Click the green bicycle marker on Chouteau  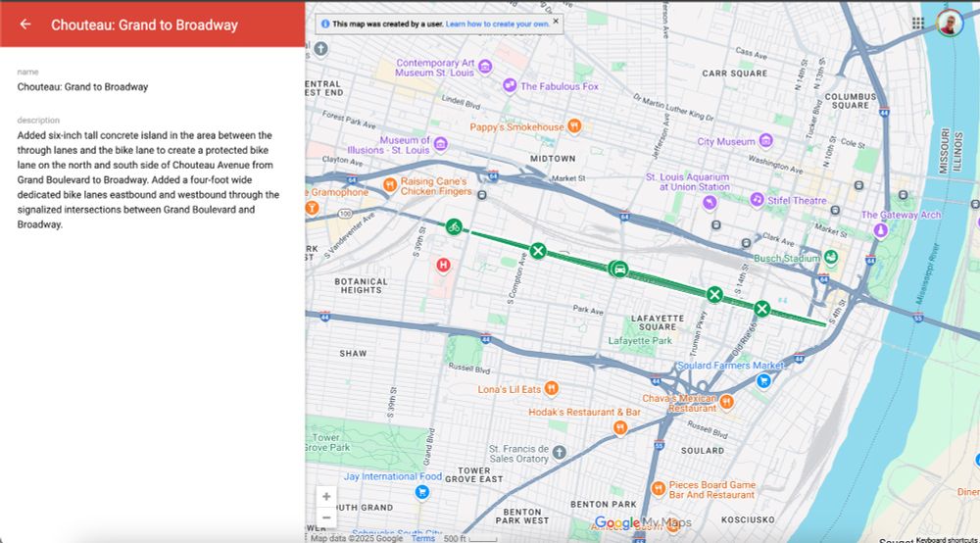click(x=455, y=226)
